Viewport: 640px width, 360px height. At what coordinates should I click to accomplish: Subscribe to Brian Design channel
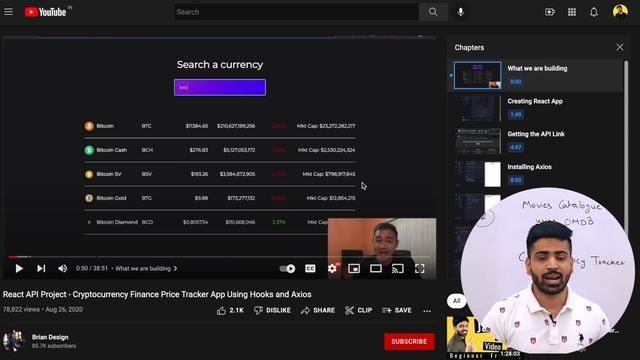409,342
